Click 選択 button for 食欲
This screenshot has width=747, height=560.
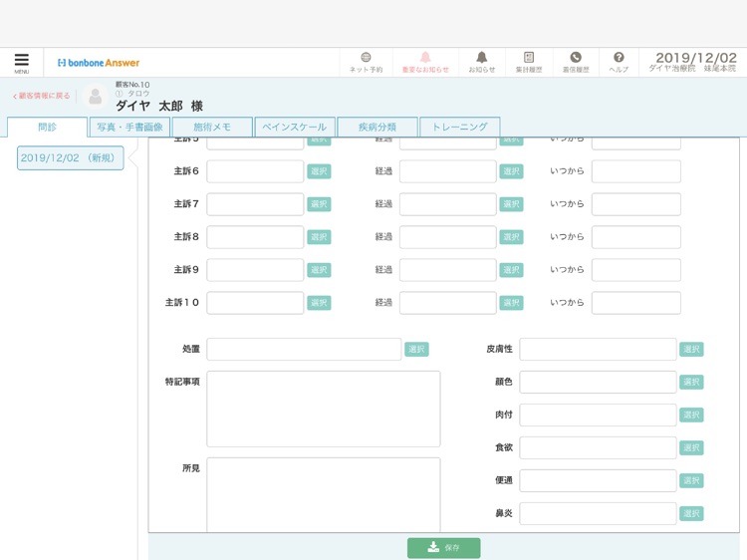coord(691,447)
